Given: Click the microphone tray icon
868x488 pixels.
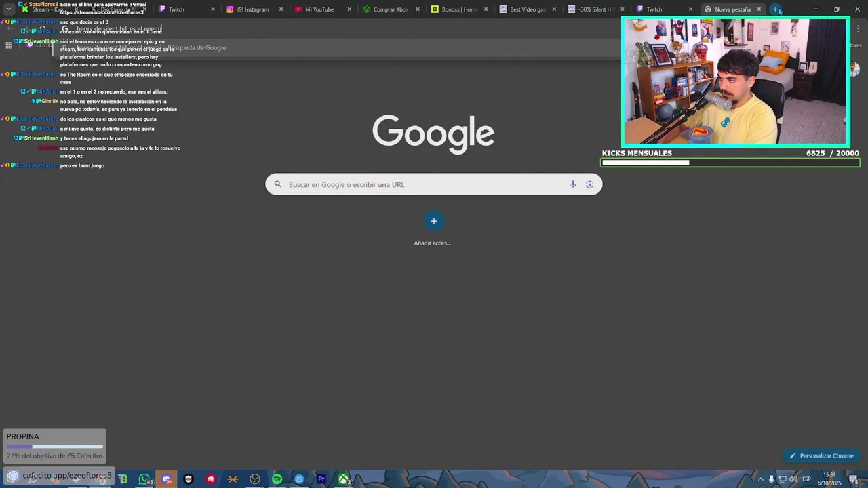Looking at the screenshot, I should 771,479.
